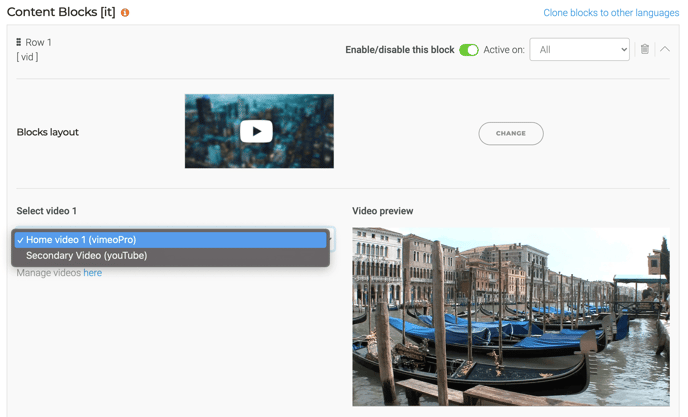The image size is (688, 417).
Task: Toggle the Enable/disable this block switch
Action: (x=469, y=50)
